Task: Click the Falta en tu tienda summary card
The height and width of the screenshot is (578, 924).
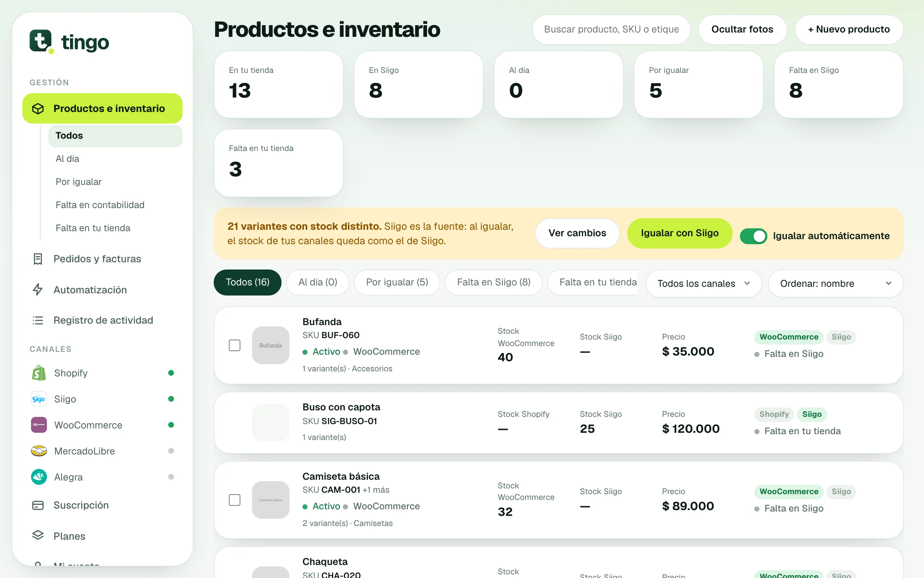Action: tap(278, 163)
